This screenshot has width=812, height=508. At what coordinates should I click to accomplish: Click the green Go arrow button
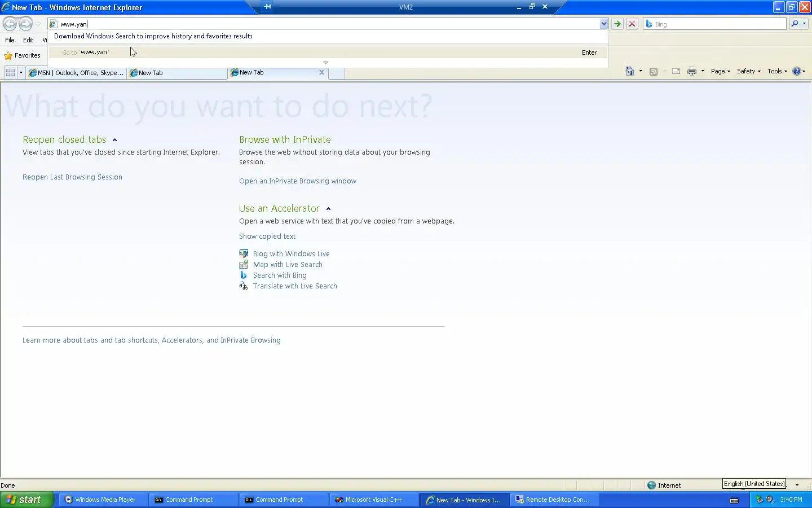pos(617,24)
